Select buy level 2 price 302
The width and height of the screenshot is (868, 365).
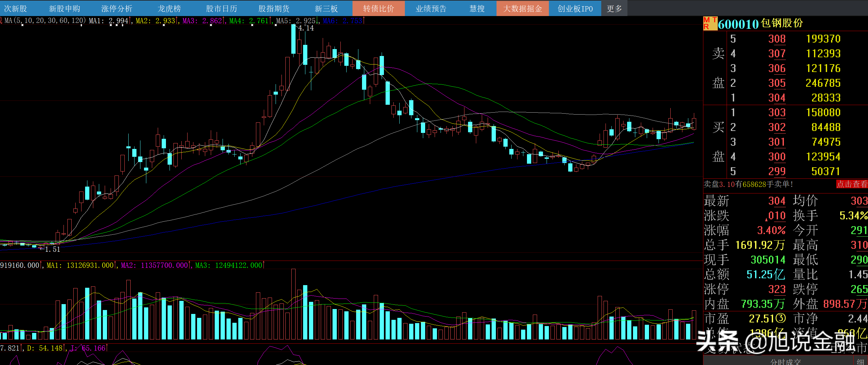point(777,127)
